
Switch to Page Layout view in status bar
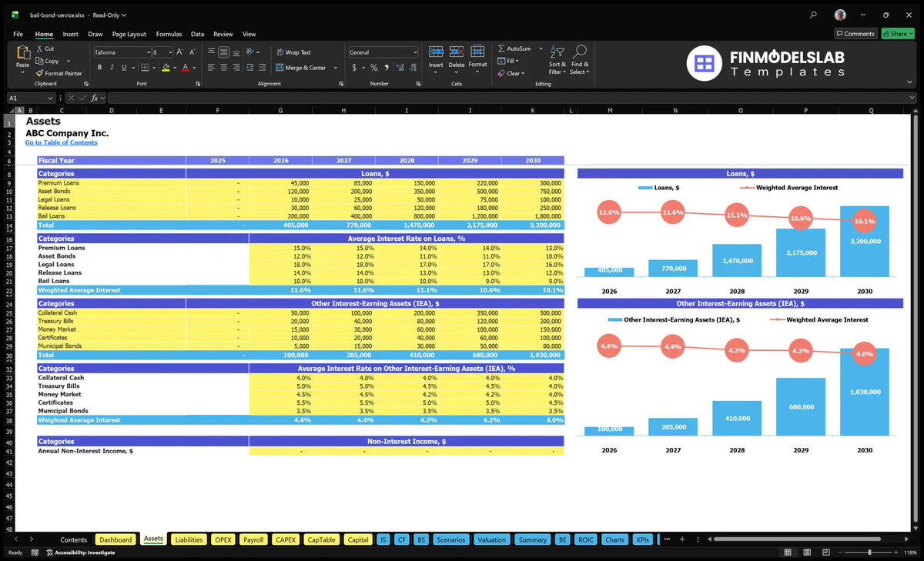point(805,553)
